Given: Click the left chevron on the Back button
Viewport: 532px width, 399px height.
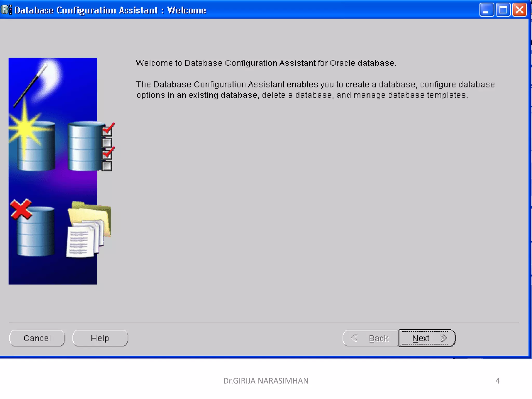Looking at the screenshot, I should [x=354, y=338].
